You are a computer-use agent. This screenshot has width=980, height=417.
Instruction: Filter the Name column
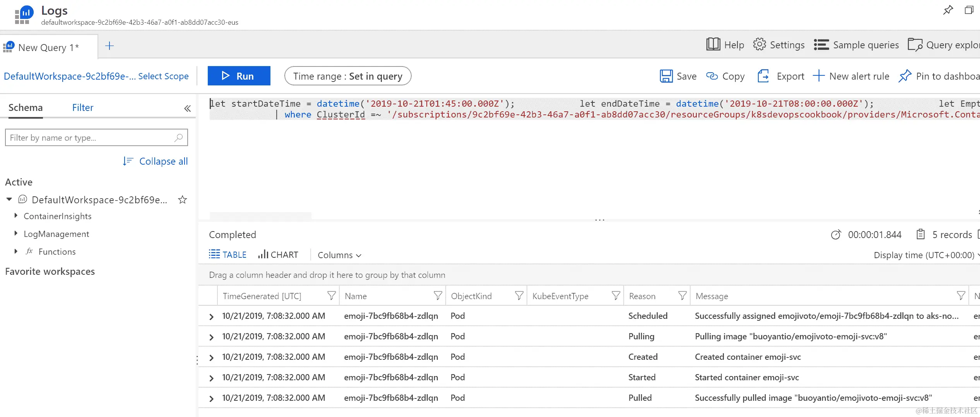point(438,296)
